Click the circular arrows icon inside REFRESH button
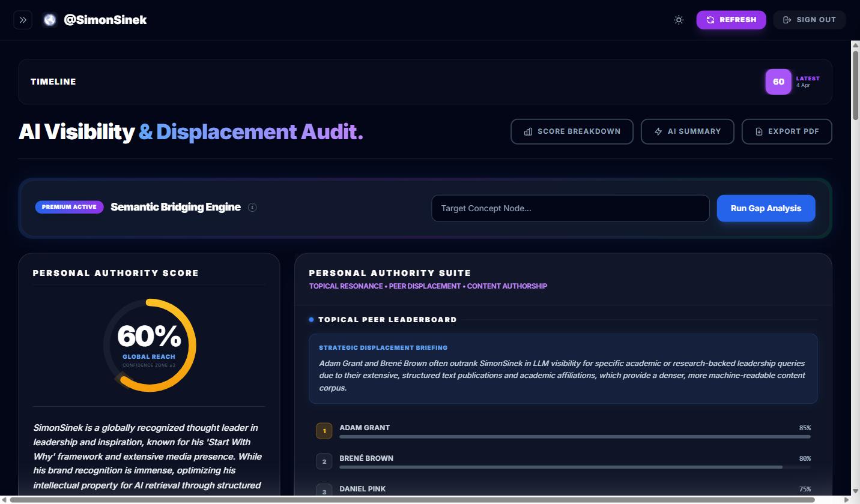 [x=711, y=20]
